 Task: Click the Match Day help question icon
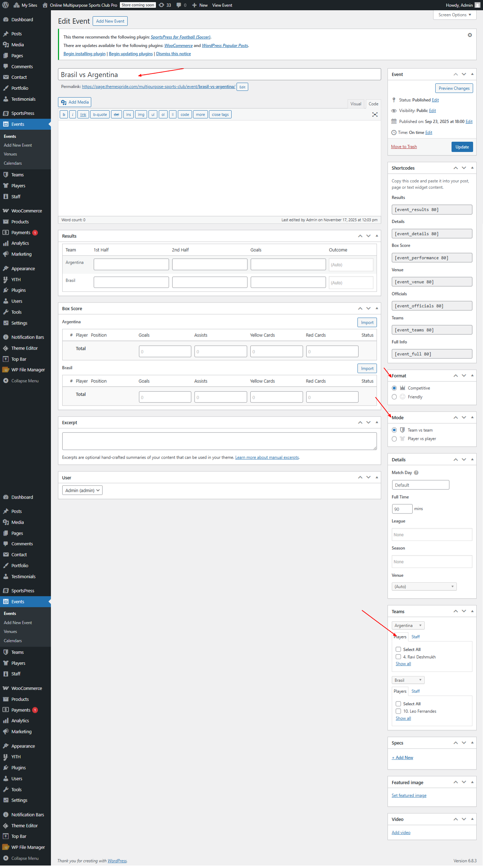[x=416, y=473]
